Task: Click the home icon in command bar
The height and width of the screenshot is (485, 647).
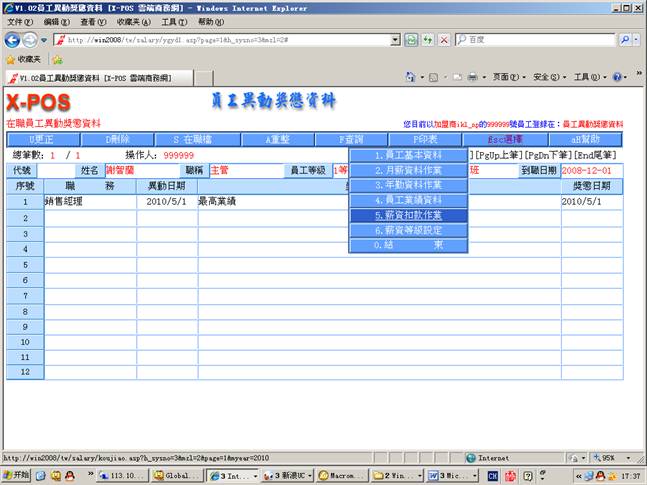Action: click(x=411, y=77)
